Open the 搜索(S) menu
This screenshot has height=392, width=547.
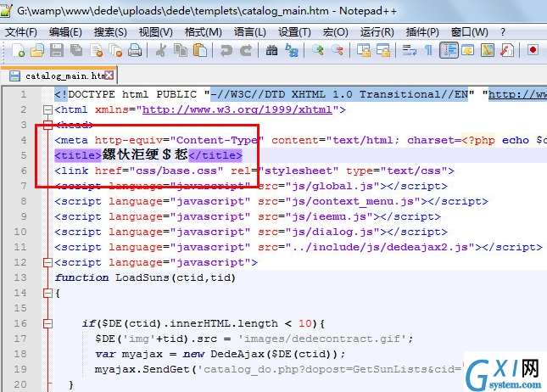click(110, 32)
